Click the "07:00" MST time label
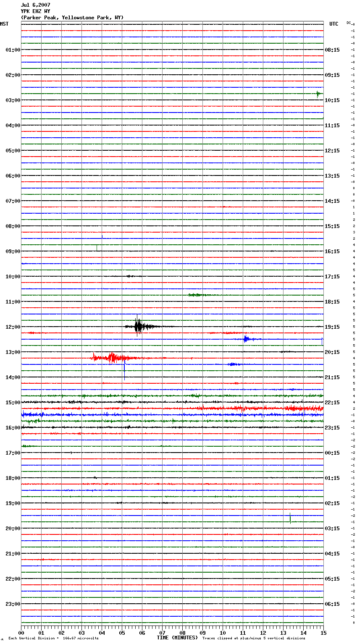The image size is (357, 644). tap(13, 201)
